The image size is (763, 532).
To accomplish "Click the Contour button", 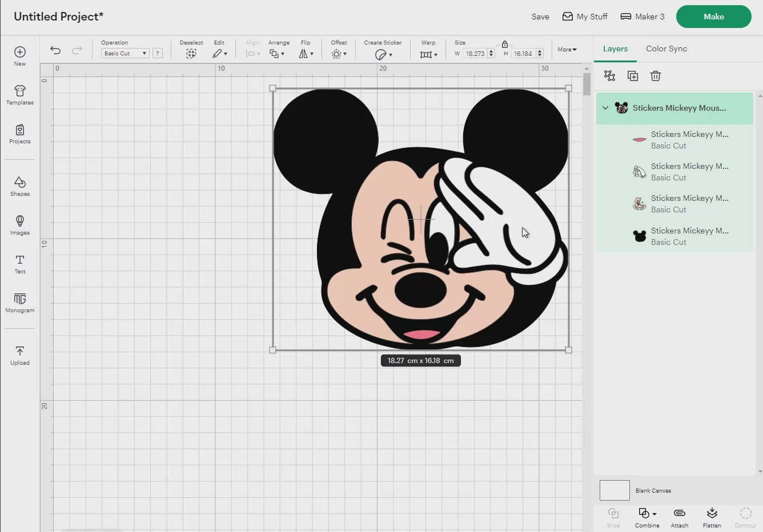I will click(745, 517).
